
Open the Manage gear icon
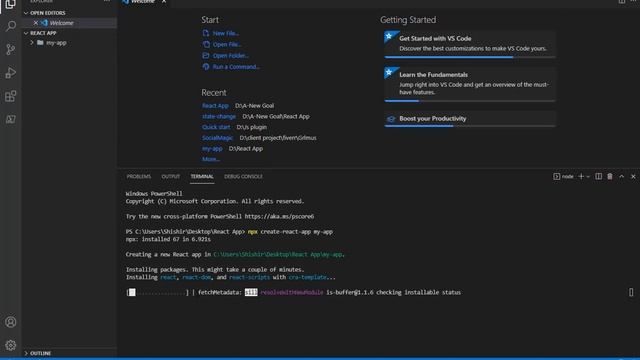[x=11, y=345]
